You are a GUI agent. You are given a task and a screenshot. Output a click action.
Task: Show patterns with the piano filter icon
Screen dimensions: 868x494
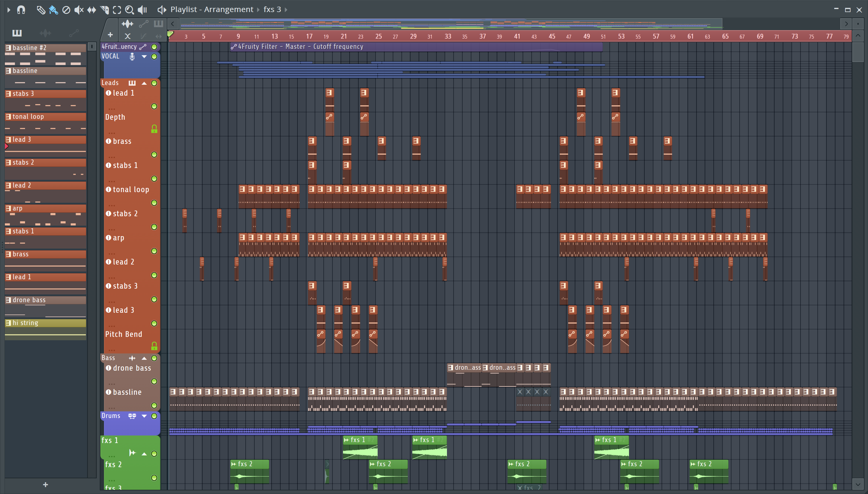pyautogui.click(x=17, y=33)
